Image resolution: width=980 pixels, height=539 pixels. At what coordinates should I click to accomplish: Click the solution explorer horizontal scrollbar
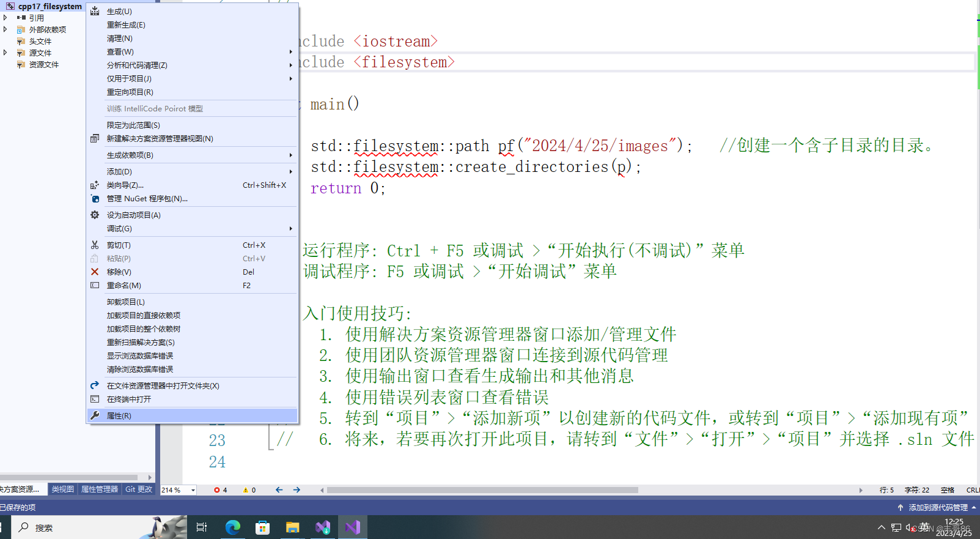(x=69, y=477)
